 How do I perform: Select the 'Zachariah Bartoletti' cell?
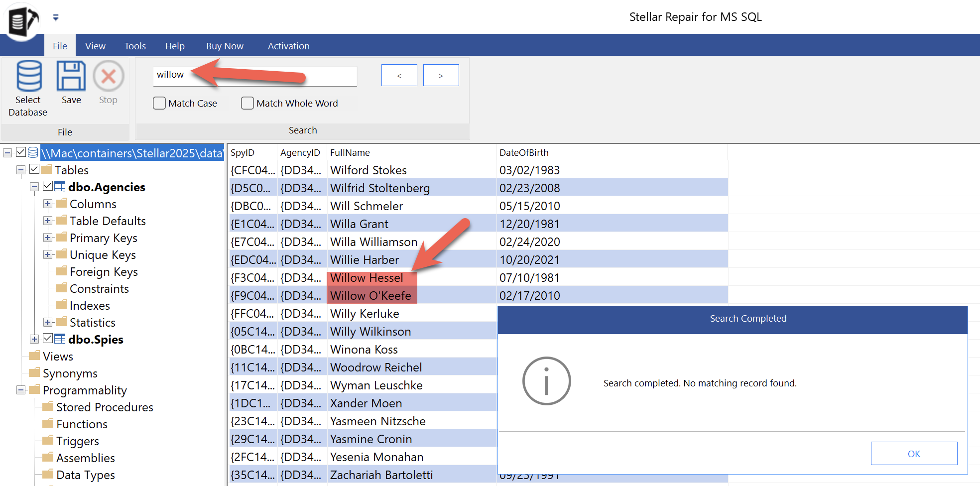pos(411,475)
